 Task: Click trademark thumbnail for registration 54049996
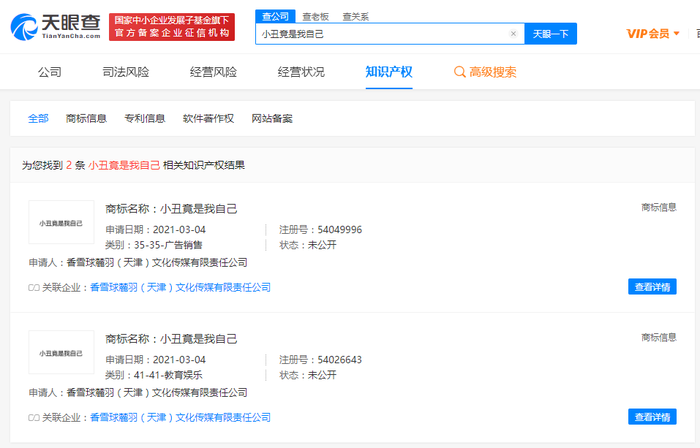[61, 222]
